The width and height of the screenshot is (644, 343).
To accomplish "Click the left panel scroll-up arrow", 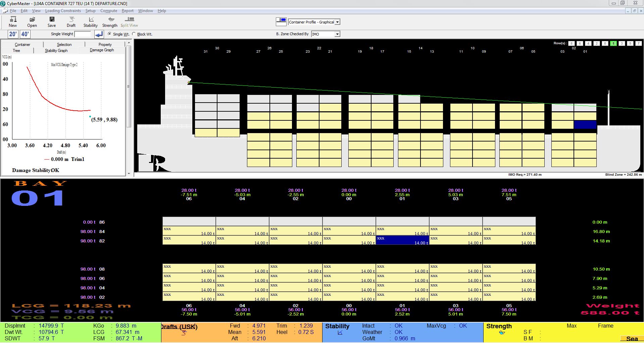I will tap(129, 43).
